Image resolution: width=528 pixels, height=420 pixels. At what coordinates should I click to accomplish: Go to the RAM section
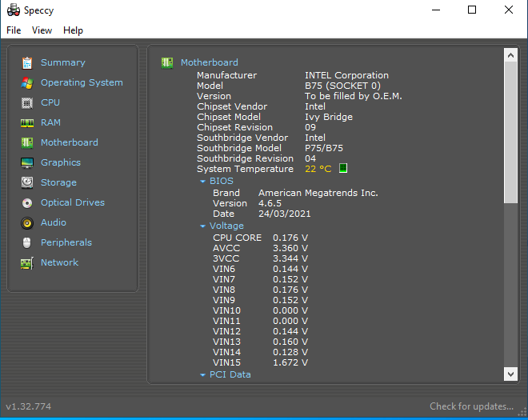(x=51, y=122)
